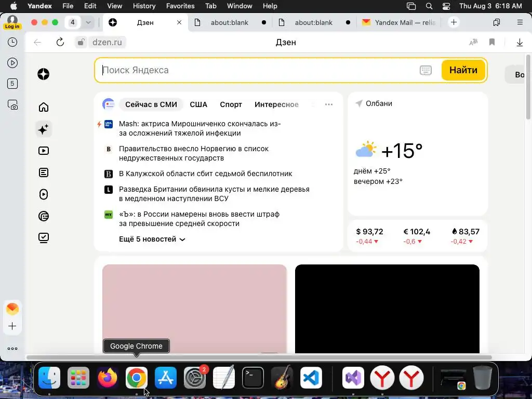The height and width of the screenshot is (399, 532).
Task: Open the Норвегию news headline
Action: 194,153
